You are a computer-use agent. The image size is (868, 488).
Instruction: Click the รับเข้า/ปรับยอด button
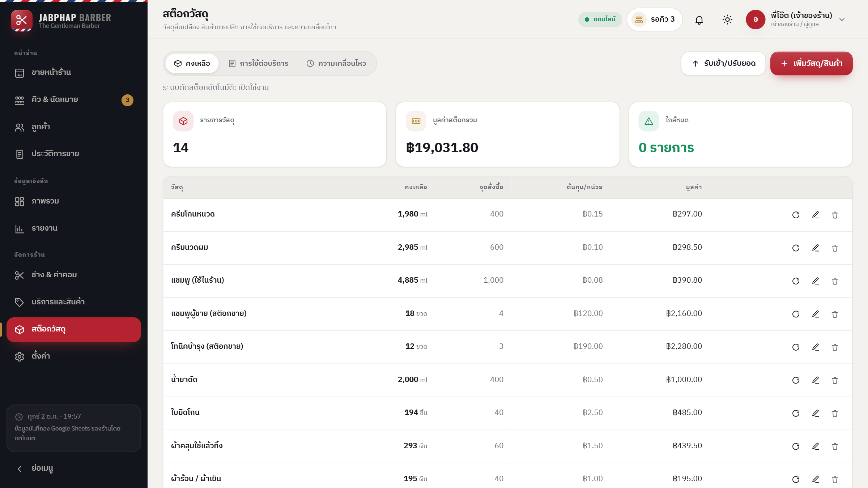pos(723,64)
